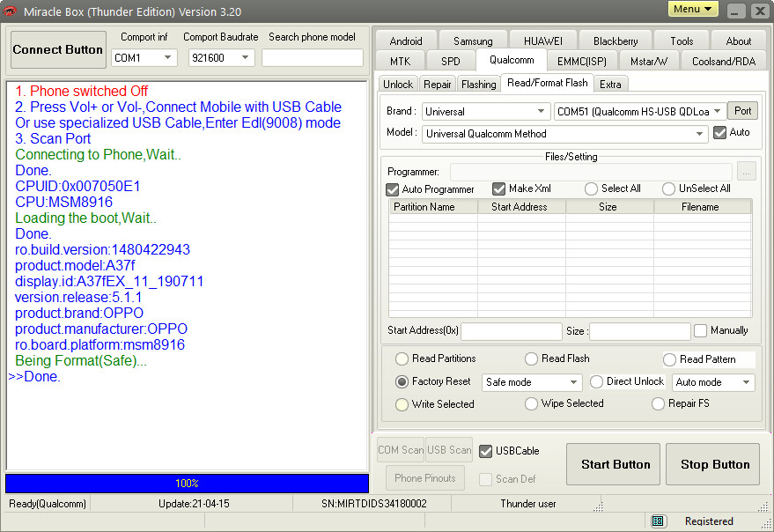The width and height of the screenshot is (774, 532).
Task: Click the Miracle Box app logo icon
Action: point(11,11)
